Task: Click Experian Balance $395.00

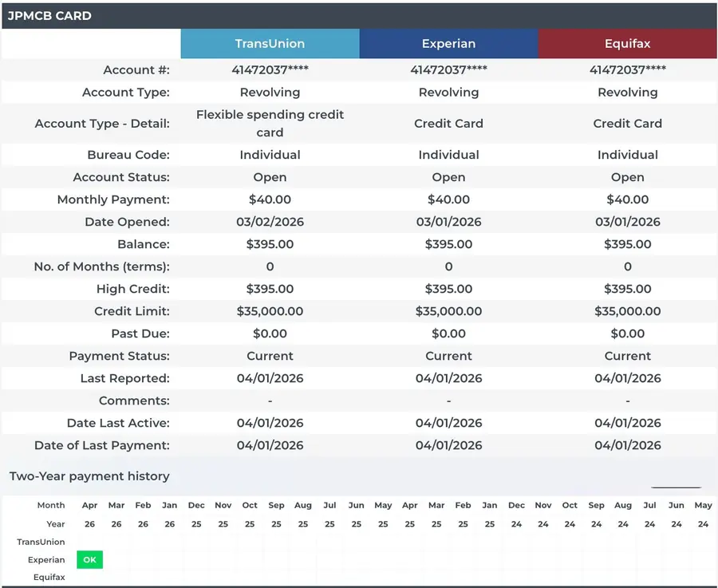Action: tap(448, 244)
